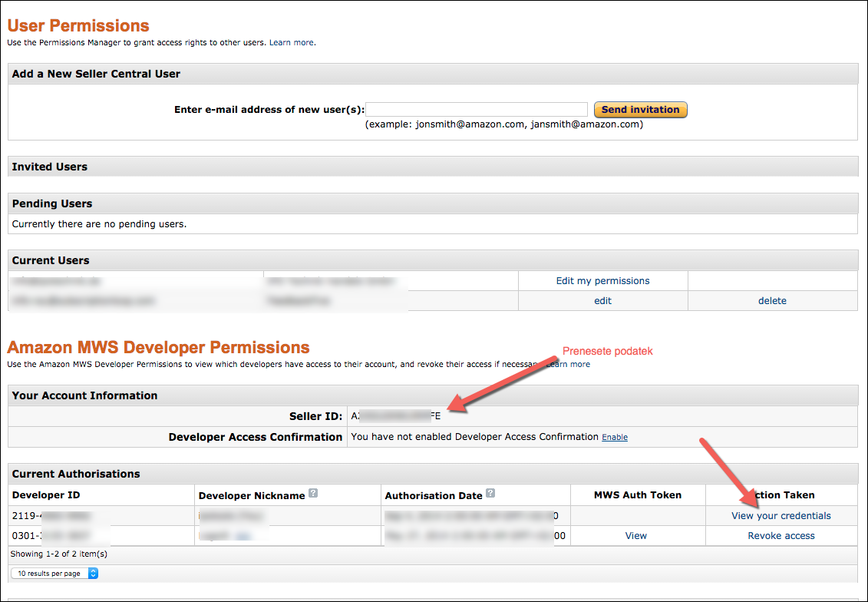Enable Developer Access Confirmation link
Image resolution: width=868 pixels, height=602 pixels.
coord(615,437)
